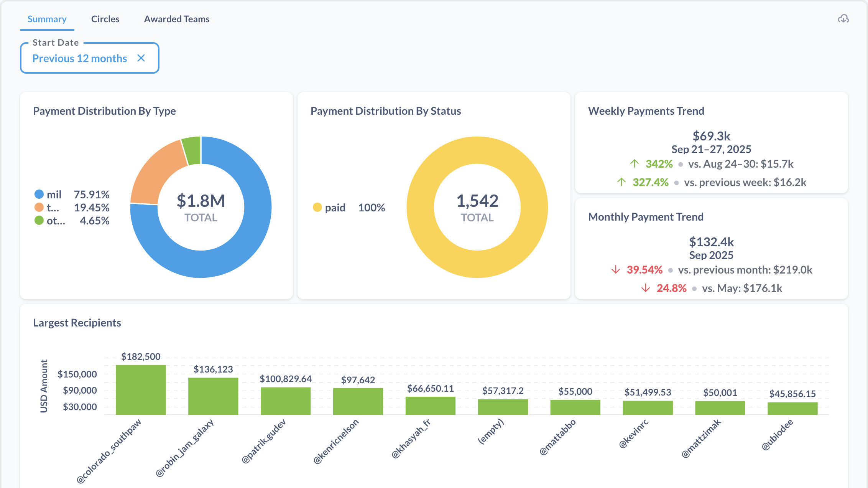Click the $51,499.53 bar label
Screen dimensions: 868x488
pyautogui.click(x=648, y=392)
